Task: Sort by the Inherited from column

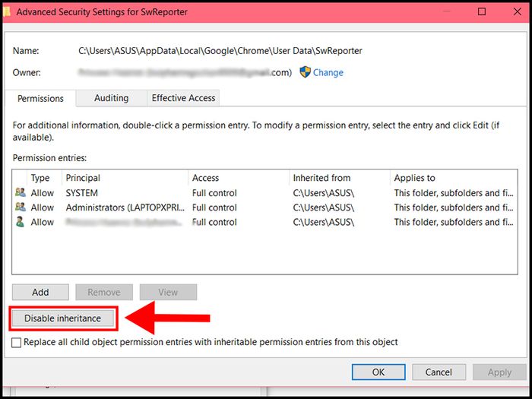Action: tap(321, 178)
